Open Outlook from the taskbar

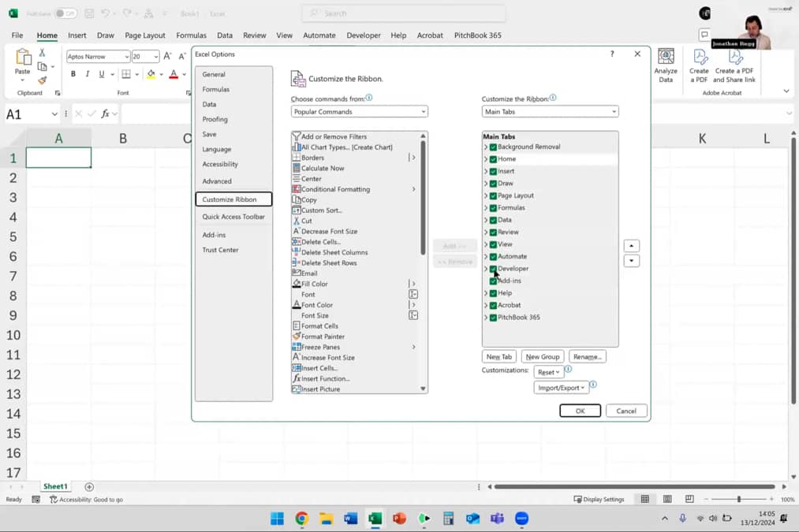click(473, 519)
